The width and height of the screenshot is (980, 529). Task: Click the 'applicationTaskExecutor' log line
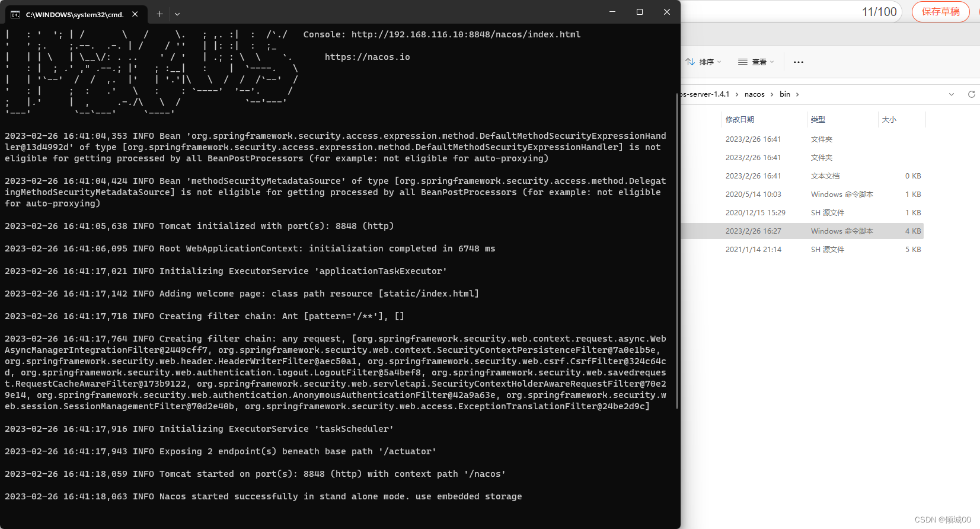[226, 271]
